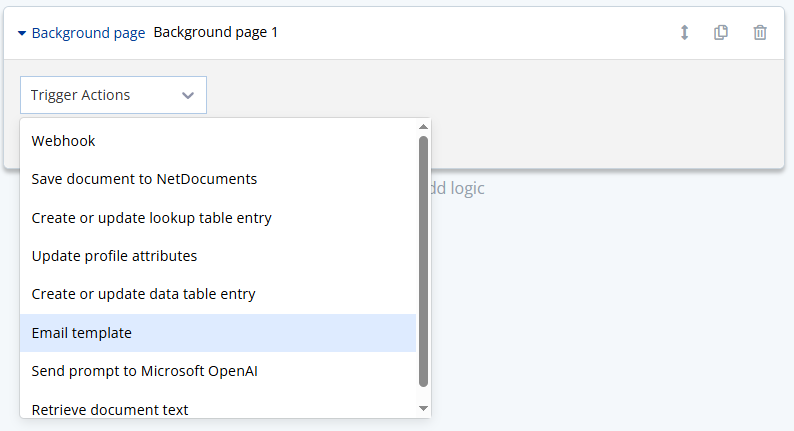The width and height of the screenshot is (794, 431).
Task: Duplicate Background page 1 with copy icon
Action: (x=721, y=32)
